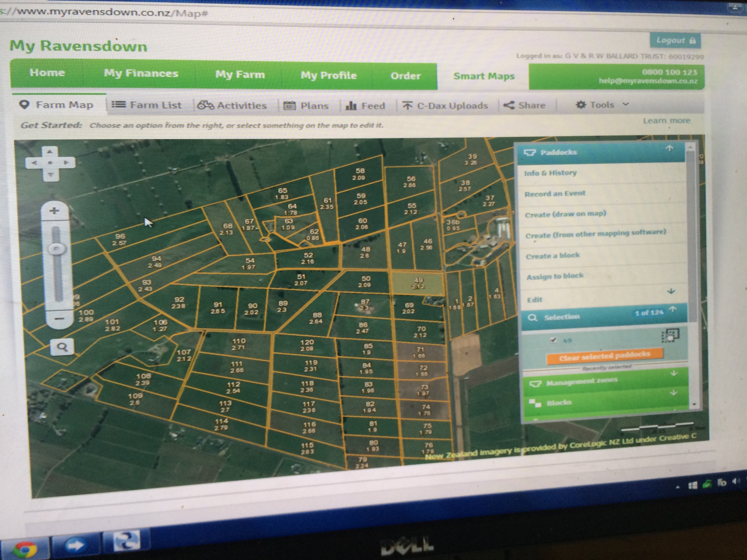Open My Finances menu
747x560 pixels.
(141, 73)
